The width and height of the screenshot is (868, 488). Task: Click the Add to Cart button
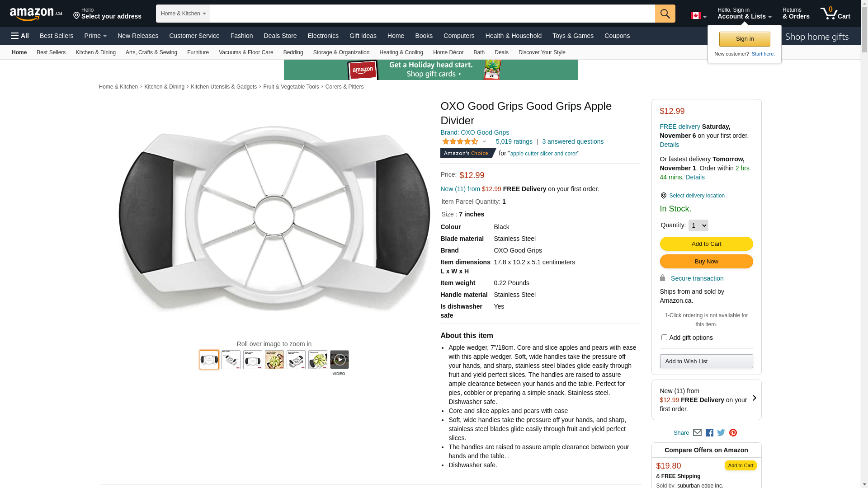(x=706, y=244)
